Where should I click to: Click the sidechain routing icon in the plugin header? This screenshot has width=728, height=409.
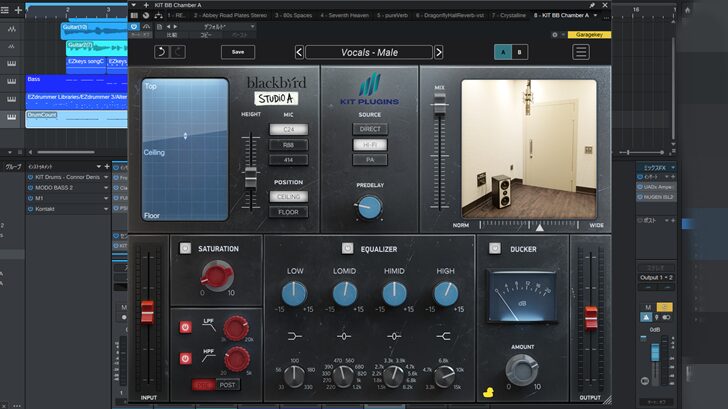point(158,15)
